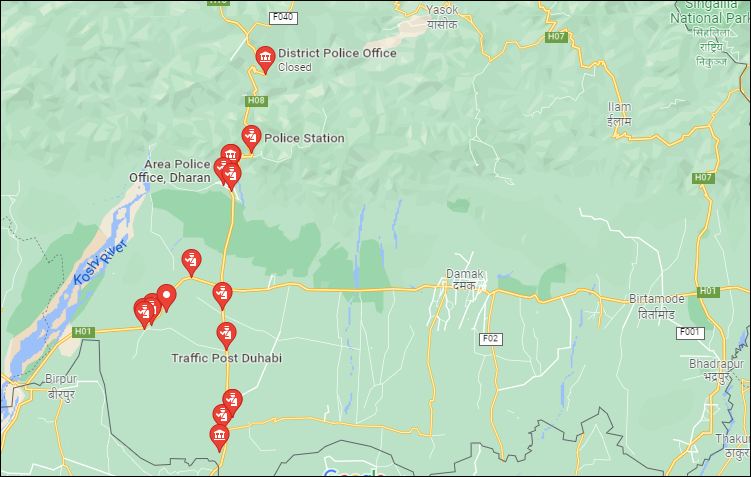The width and height of the screenshot is (751, 477).
Task: Click the Area Police Office, Dharan label
Action: pyautogui.click(x=170, y=171)
